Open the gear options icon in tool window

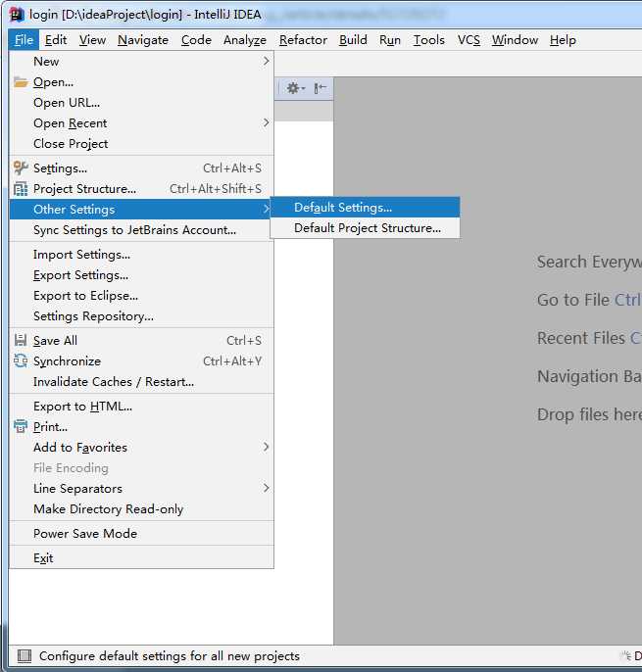point(295,88)
